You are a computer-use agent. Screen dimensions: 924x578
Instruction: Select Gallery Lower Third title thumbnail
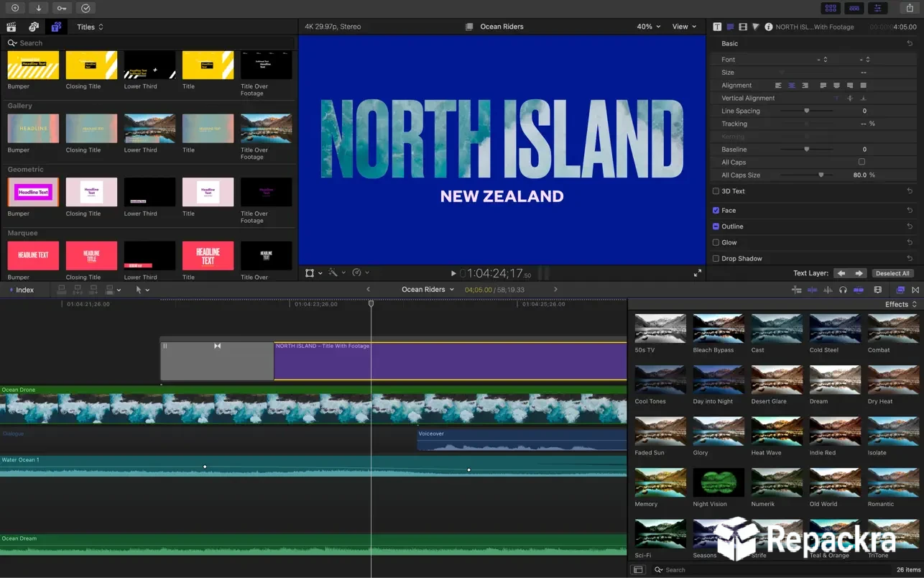pos(149,129)
